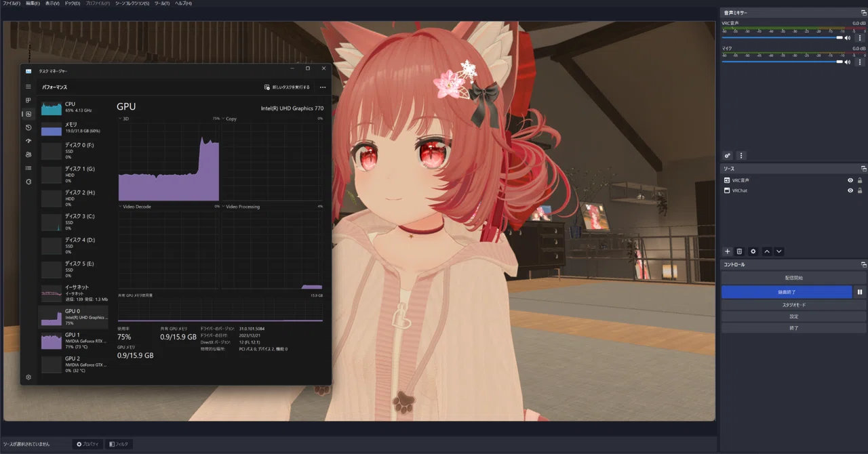Click 新しいタスクを実行する in Task Manager
The image size is (868, 454).
(287, 87)
